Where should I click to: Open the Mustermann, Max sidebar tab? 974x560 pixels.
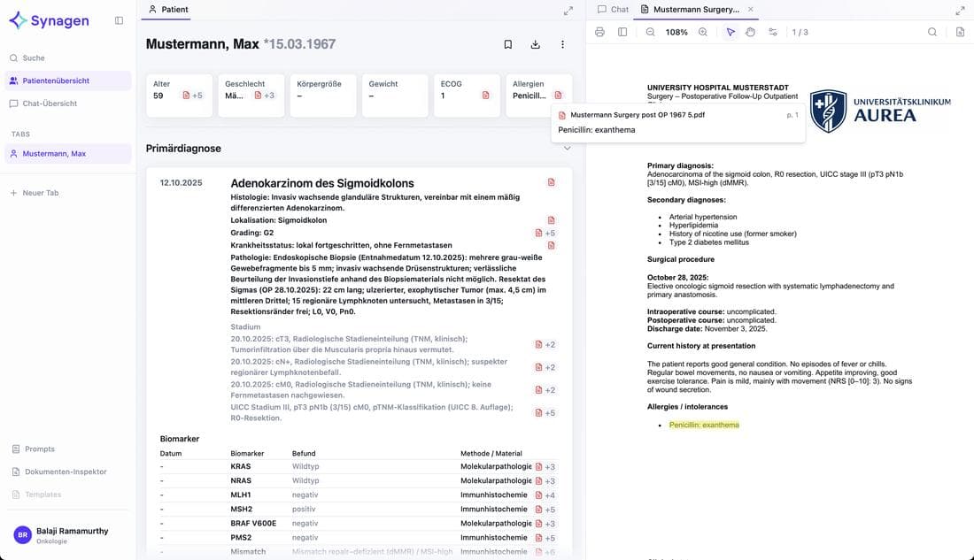(68, 154)
